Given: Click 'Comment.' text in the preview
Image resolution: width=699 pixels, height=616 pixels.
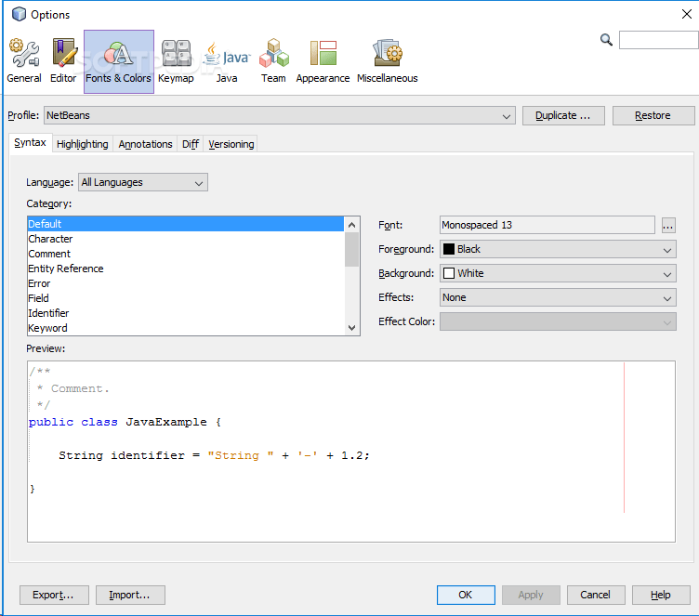Looking at the screenshot, I should pos(80,388).
